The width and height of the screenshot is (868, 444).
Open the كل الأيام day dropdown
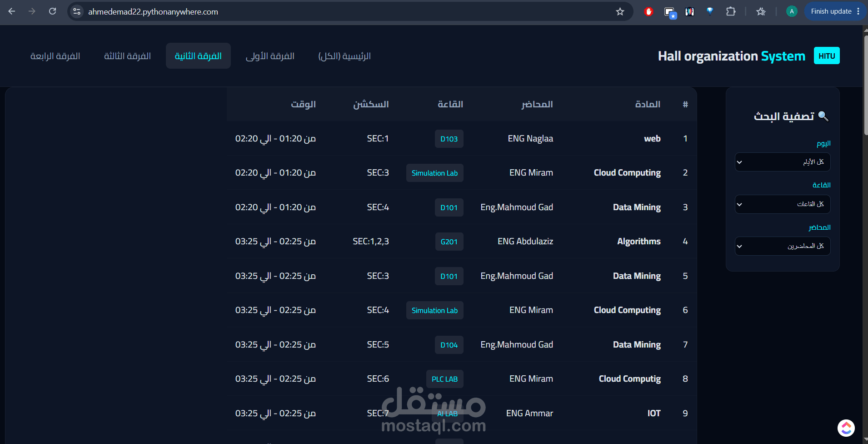point(783,162)
